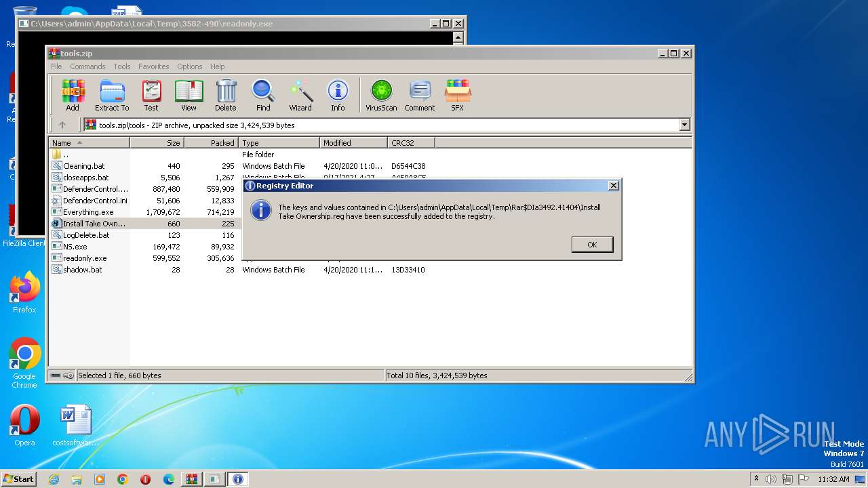Viewport: 868px width, 488px height.
Task: Open Opera desktop shortcut
Action: point(24,426)
